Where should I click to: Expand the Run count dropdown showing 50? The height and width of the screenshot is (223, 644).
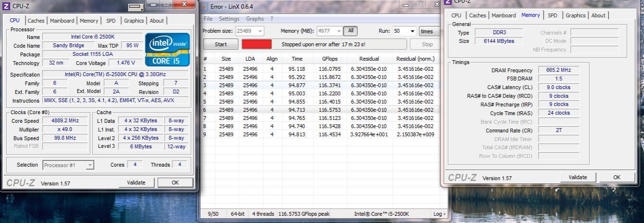(412, 31)
